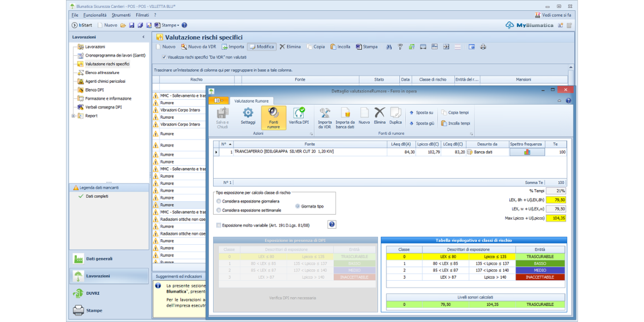Click Elimina X icon in ribbon
Image resolution: width=644 pixels, height=322 pixels.
coord(379,113)
